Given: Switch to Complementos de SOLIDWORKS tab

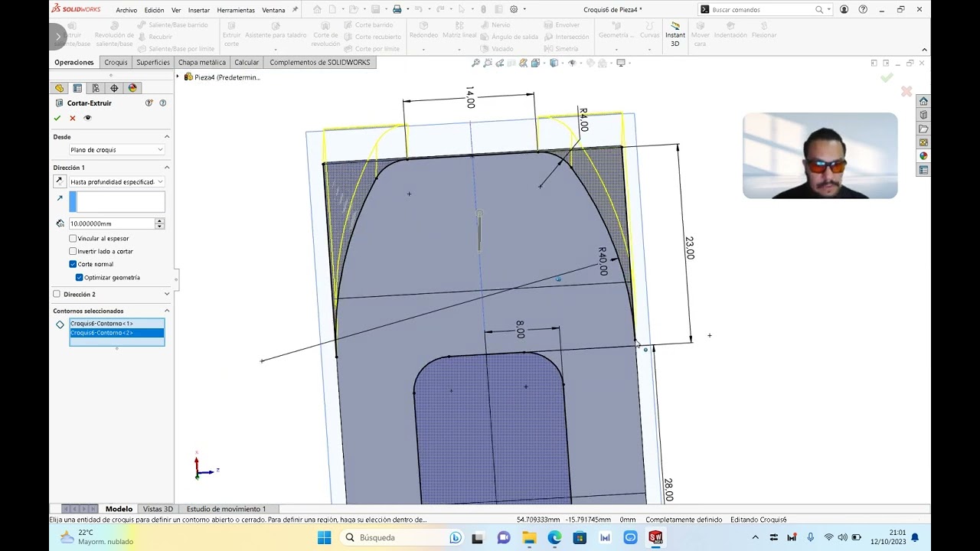Looking at the screenshot, I should point(320,62).
